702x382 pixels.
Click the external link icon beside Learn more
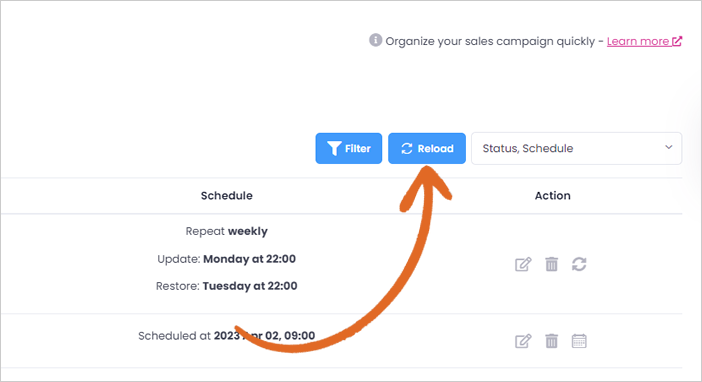676,41
